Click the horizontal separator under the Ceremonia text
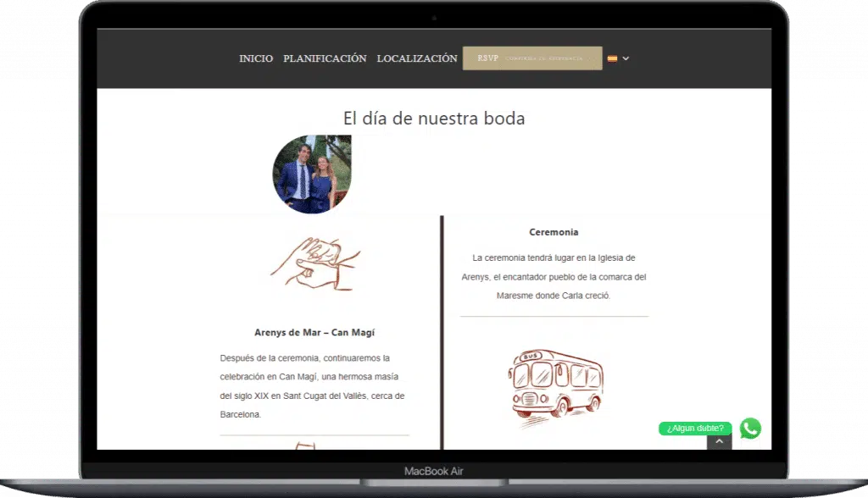 click(x=554, y=317)
